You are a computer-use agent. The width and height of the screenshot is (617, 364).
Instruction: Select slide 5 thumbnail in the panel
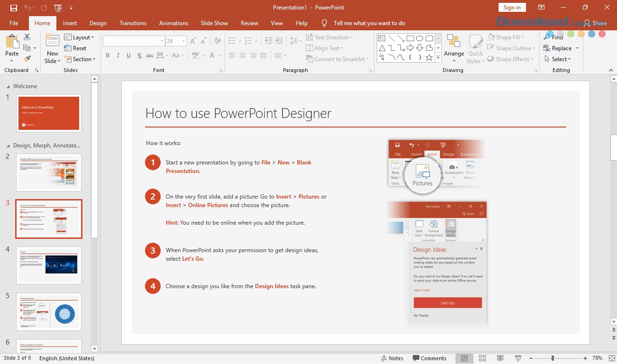coord(49,312)
